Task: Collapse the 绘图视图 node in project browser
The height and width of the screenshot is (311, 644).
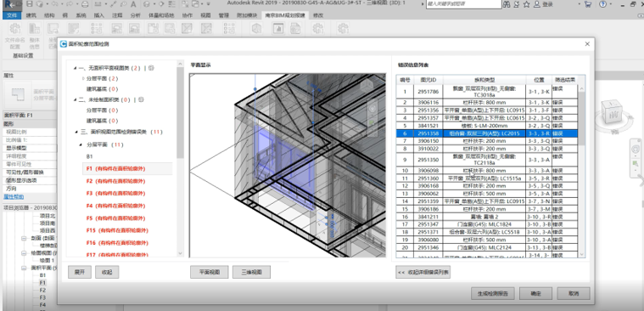Action: click(24, 253)
